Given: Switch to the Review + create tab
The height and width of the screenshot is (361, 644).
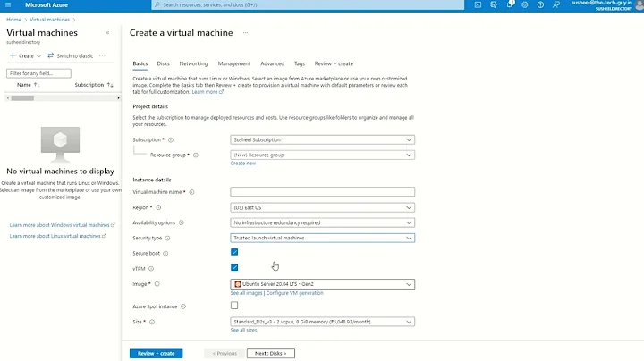Looking at the screenshot, I should tap(334, 63).
